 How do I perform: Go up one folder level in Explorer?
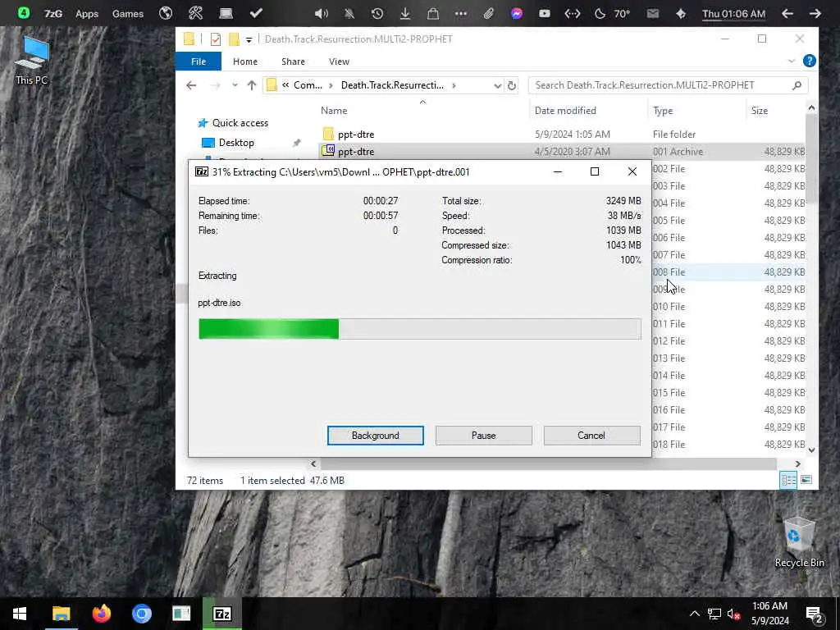[251, 85]
